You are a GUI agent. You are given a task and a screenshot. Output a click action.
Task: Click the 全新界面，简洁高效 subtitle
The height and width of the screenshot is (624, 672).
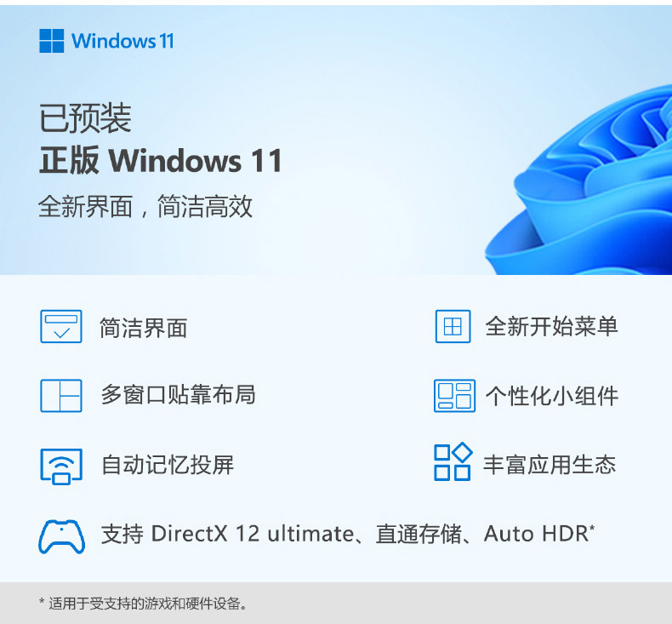[x=145, y=206]
